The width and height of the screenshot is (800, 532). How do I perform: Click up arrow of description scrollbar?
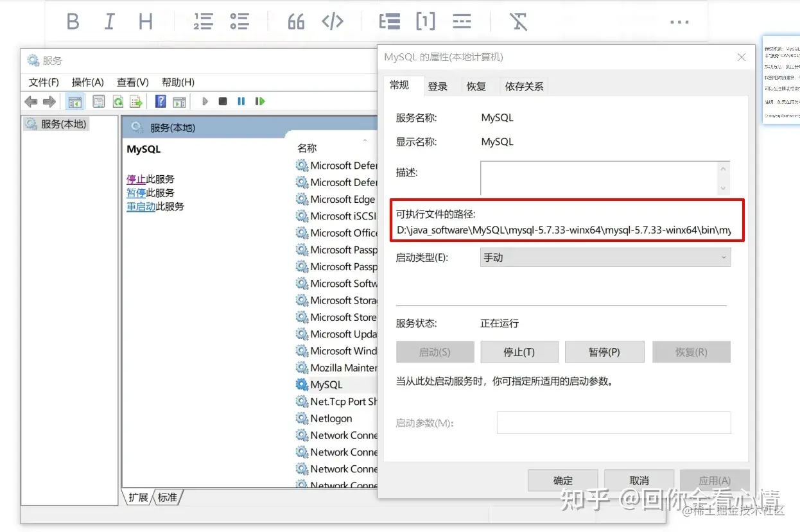724,169
